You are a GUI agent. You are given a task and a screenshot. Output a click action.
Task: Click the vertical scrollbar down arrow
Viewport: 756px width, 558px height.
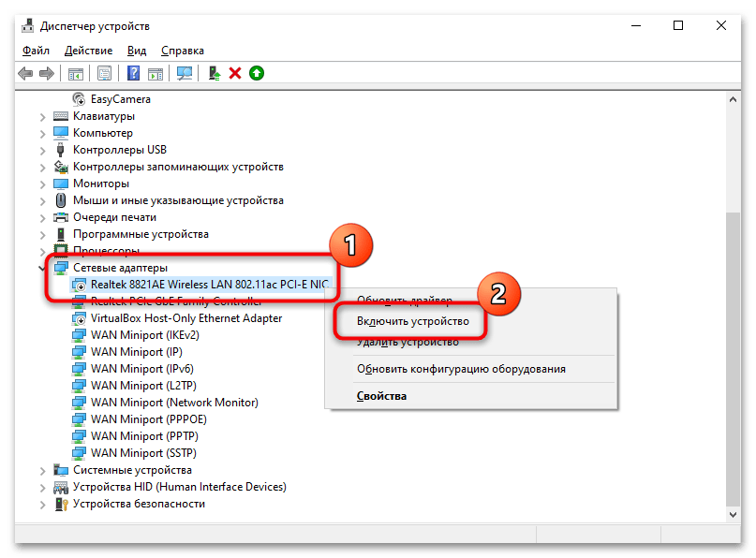coord(734,513)
